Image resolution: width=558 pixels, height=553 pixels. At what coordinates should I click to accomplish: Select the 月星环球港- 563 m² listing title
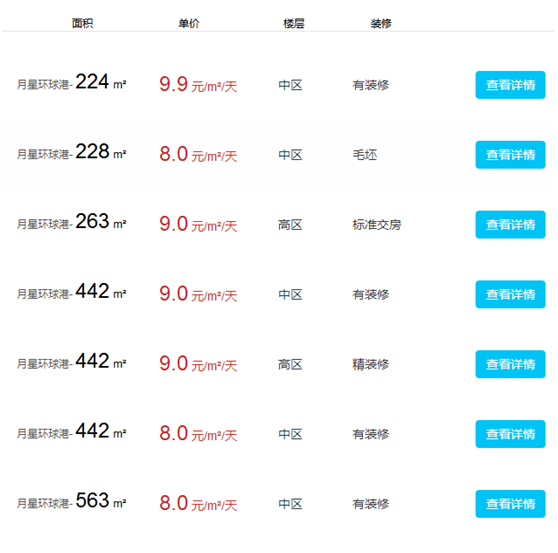pyautogui.click(x=72, y=501)
